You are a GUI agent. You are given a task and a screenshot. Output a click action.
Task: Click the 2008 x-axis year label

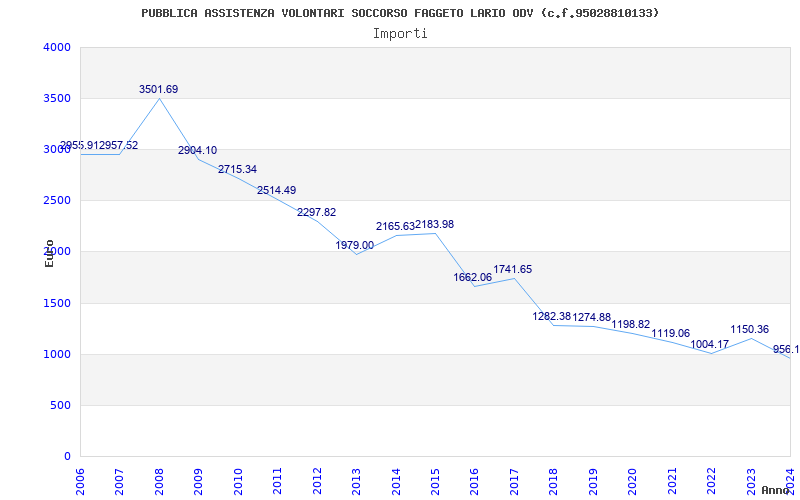click(159, 481)
